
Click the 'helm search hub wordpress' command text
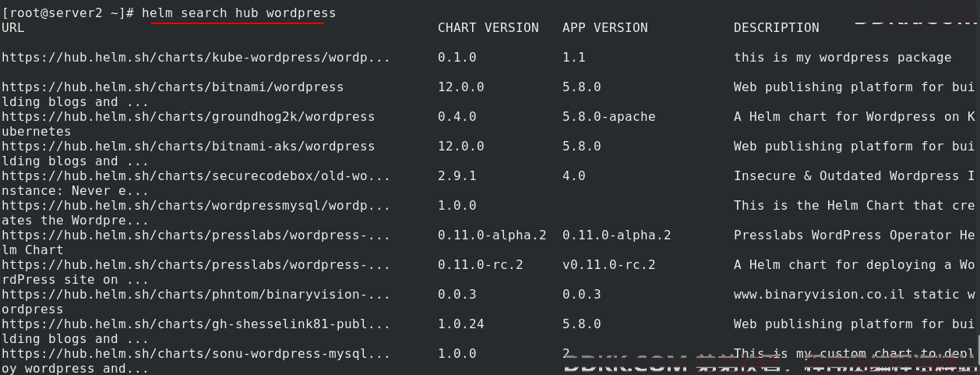(238, 13)
